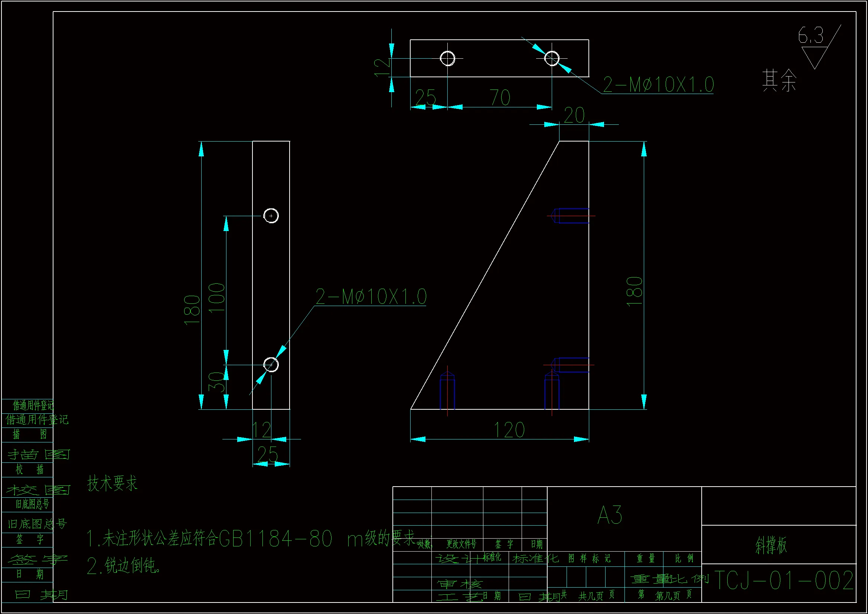This screenshot has width=868, height=614.
Task: Click the 斜撑板 part name in title block
Action: (771, 546)
